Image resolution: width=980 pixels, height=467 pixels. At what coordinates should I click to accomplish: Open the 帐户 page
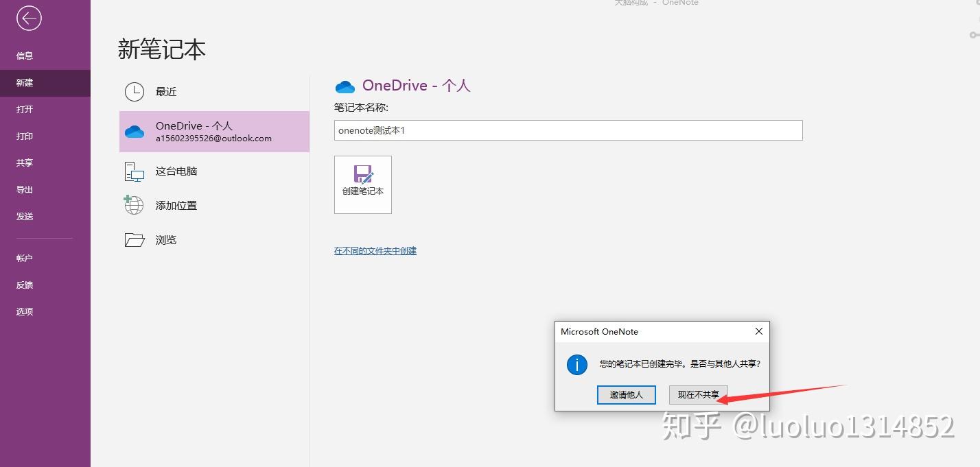25,258
